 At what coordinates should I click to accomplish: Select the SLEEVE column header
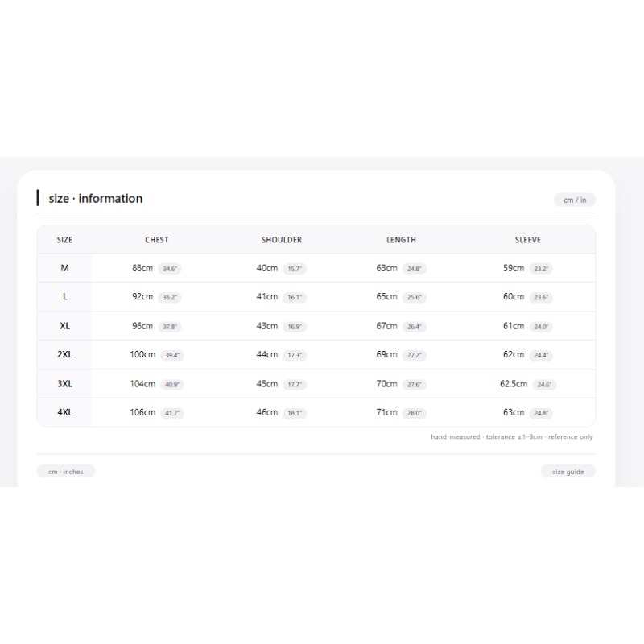click(528, 240)
